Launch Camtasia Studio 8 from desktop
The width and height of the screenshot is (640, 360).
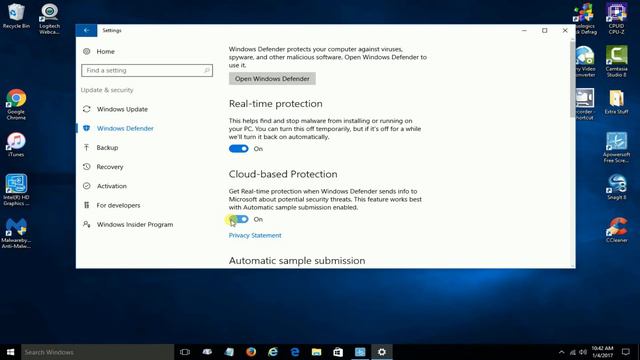[x=616, y=61]
